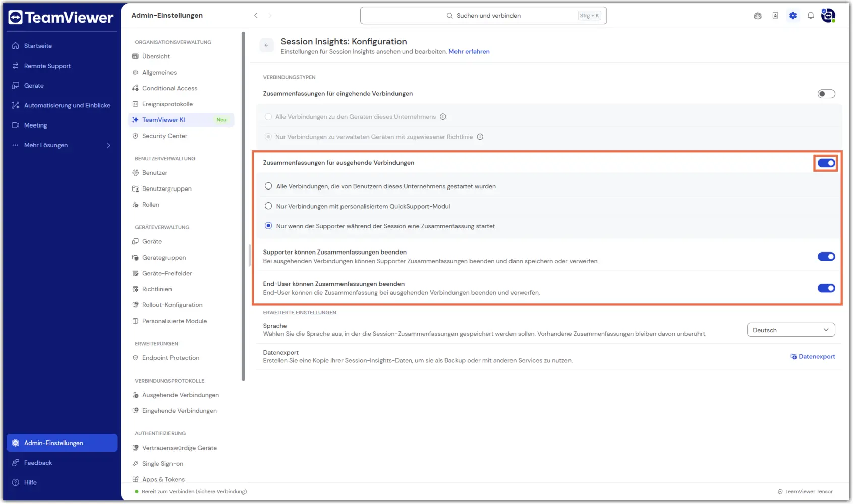Open the user profile avatar
This screenshot has height=504, width=853.
click(828, 16)
